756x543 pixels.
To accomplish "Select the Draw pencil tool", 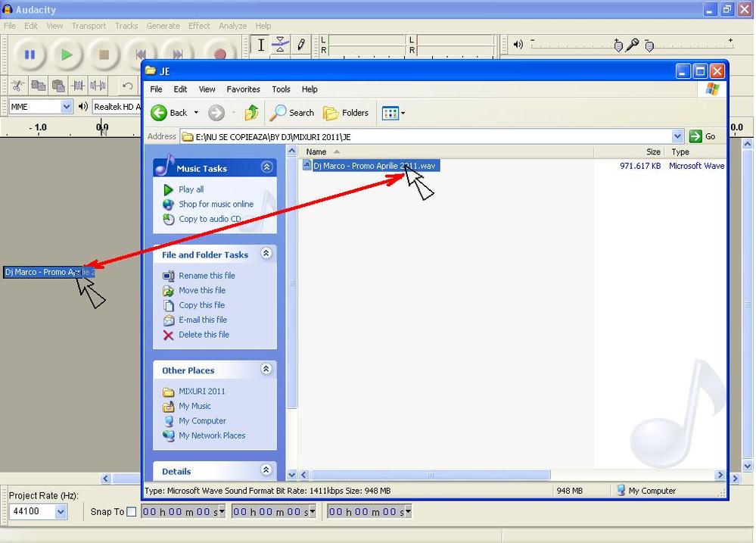I will [x=301, y=45].
